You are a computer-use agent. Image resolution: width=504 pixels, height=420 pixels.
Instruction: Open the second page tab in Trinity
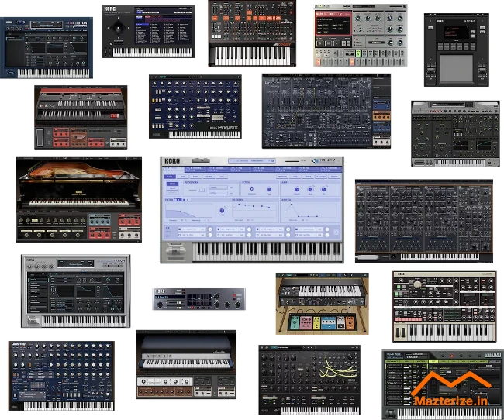(183, 177)
